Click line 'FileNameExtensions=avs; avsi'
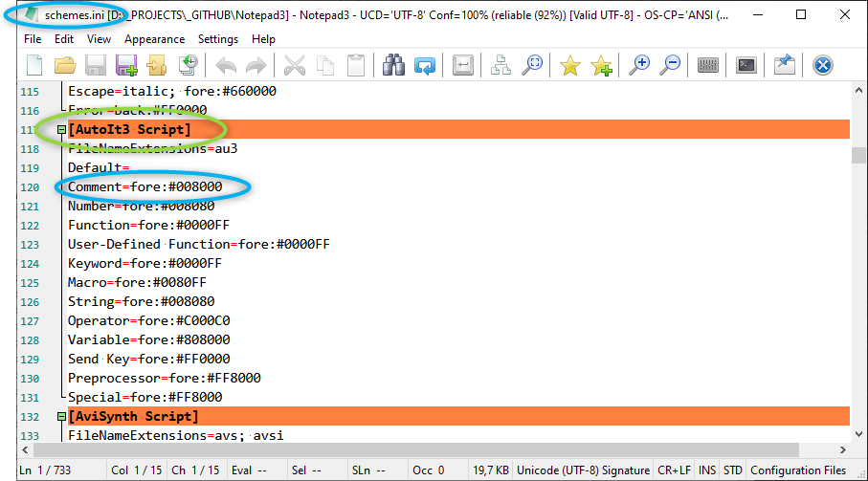The width and height of the screenshot is (868, 481). pos(175,435)
